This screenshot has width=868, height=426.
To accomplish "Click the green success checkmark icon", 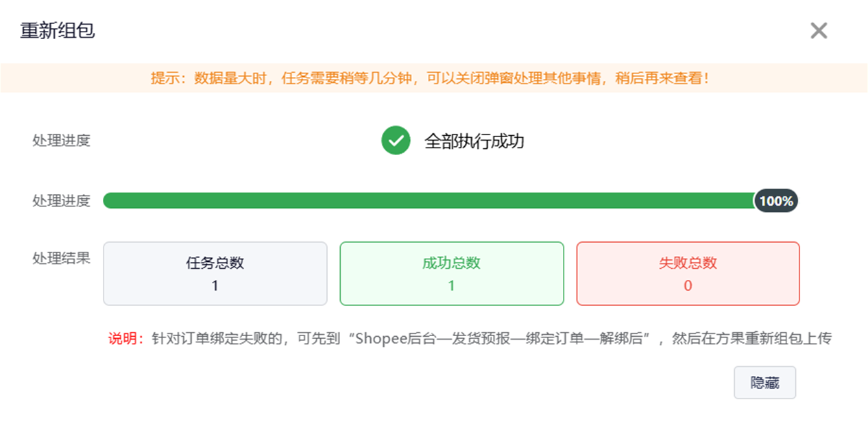I will 396,141.
